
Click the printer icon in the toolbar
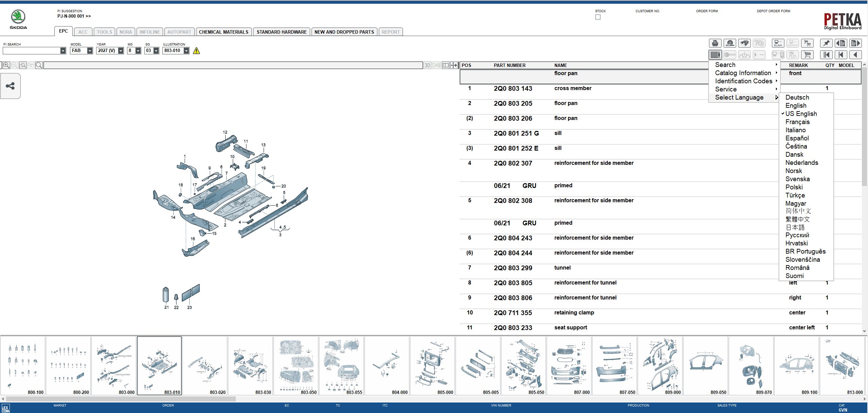(x=715, y=43)
